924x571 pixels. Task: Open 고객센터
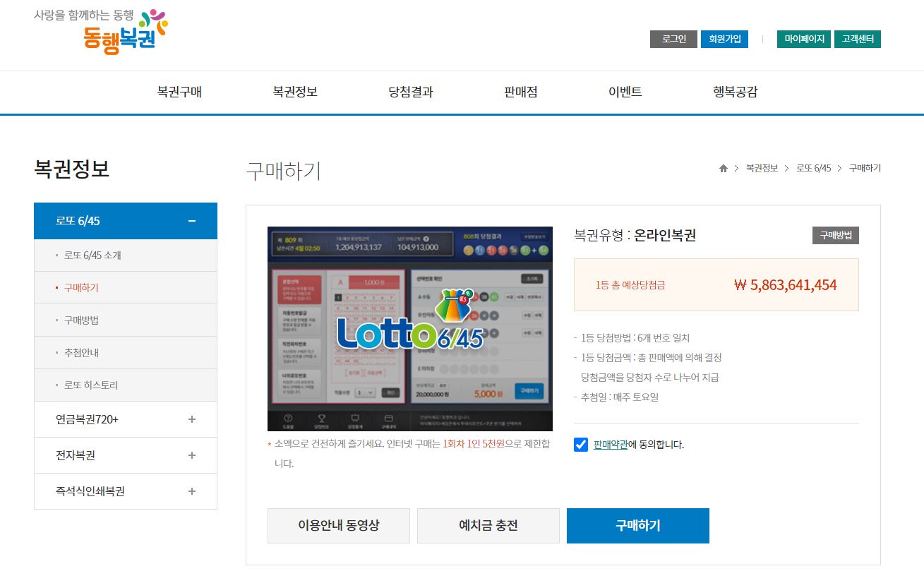click(x=858, y=39)
